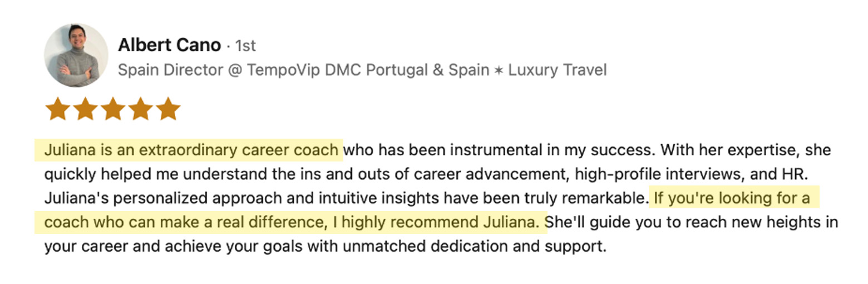Click highlighted phrase Juliana is an extraordinary career coach
The height and width of the screenshot is (284, 868).
(191, 150)
